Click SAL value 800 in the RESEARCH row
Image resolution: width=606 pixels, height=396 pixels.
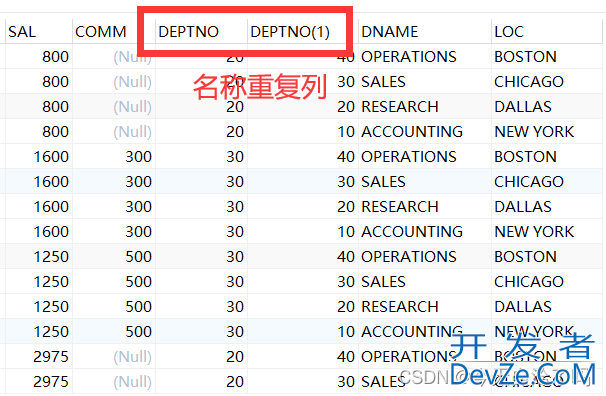click(55, 107)
